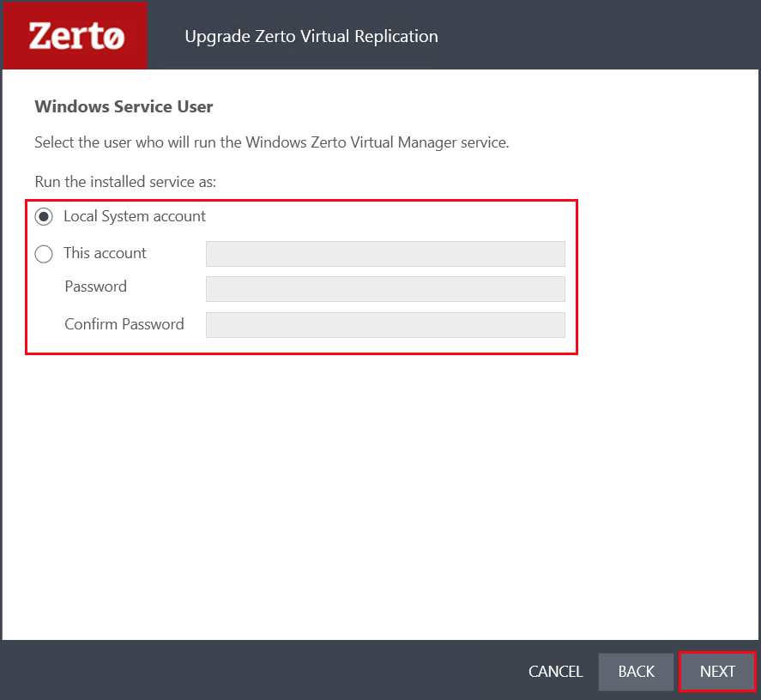Go BACK to previous installer step

pos(637,672)
